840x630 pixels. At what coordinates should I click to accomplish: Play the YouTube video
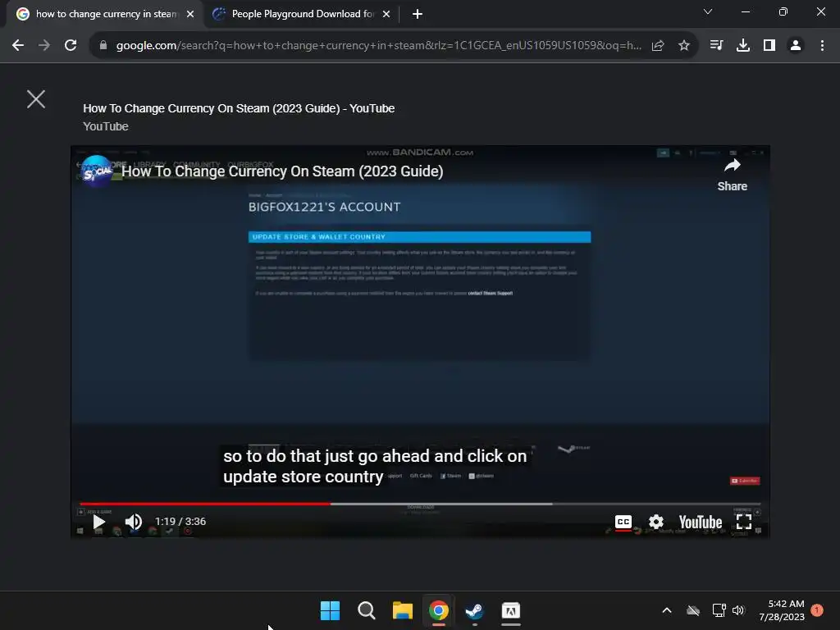99,522
